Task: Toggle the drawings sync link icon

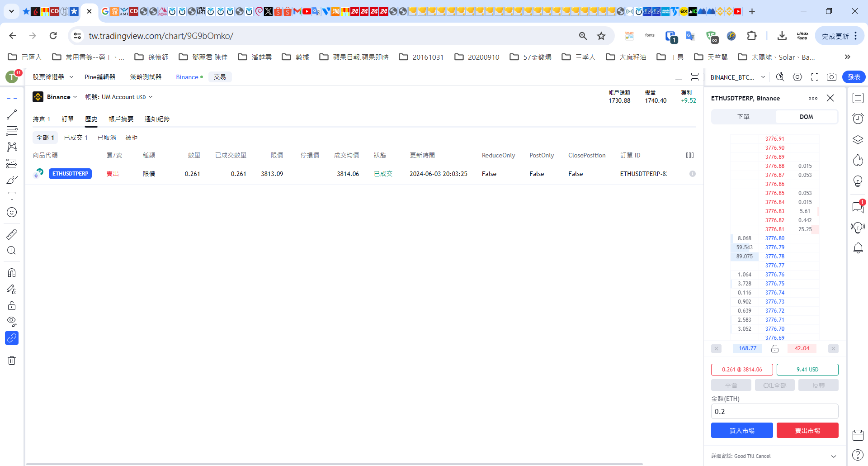Action: (x=12, y=338)
